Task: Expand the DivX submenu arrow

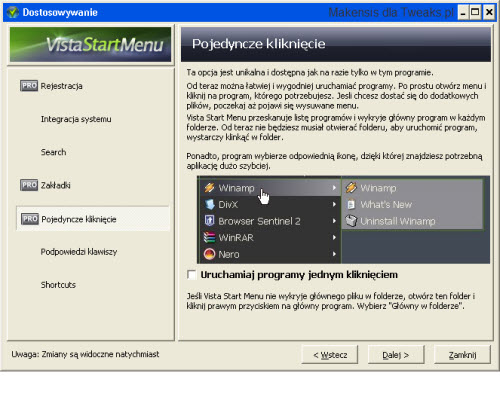Action: click(x=334, y=204)
